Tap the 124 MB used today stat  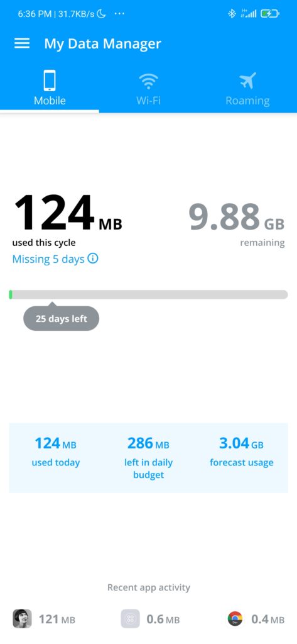click(x=56, y=452)
